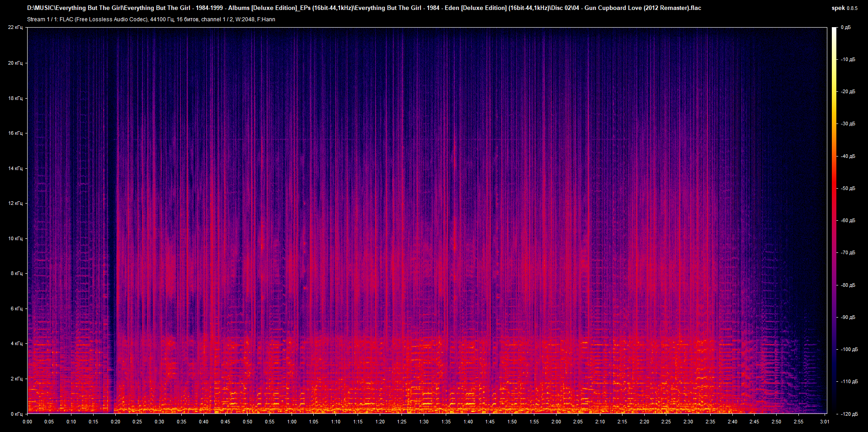This screenshot has width=868, height=432.
Task: Click the 12 кГц frequency axis label
Action: 15,203
